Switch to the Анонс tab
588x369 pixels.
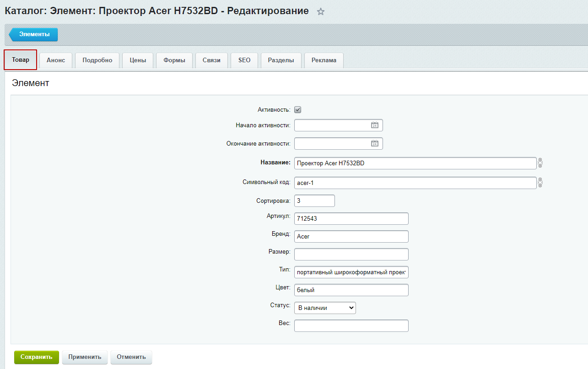[x=56, y=60]
